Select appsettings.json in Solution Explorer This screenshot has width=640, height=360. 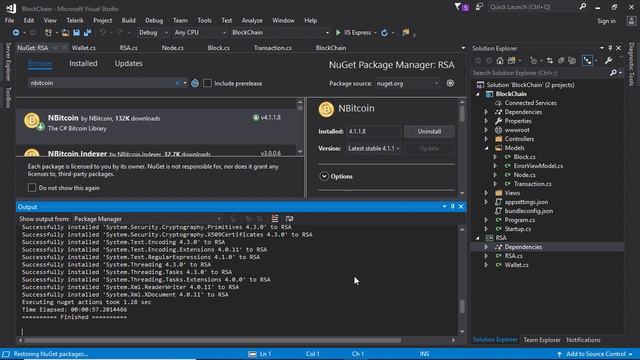pyautogui.click(x=526, y=202)
